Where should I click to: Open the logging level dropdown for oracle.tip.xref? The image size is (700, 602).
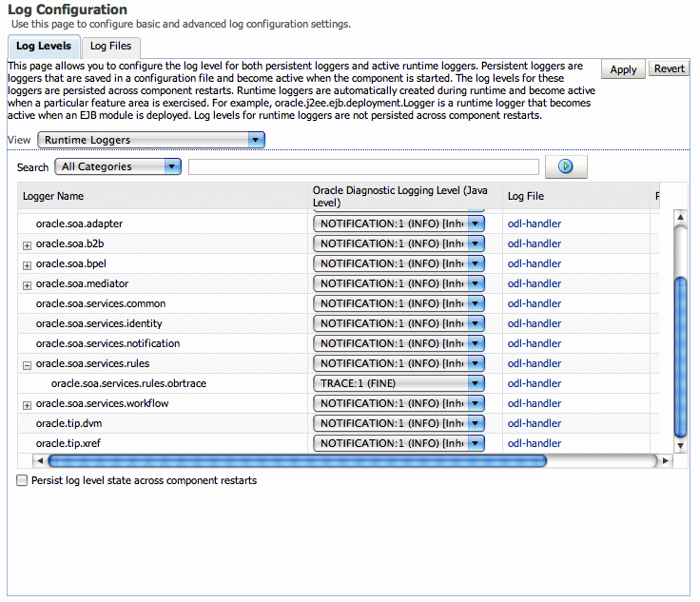399,443
